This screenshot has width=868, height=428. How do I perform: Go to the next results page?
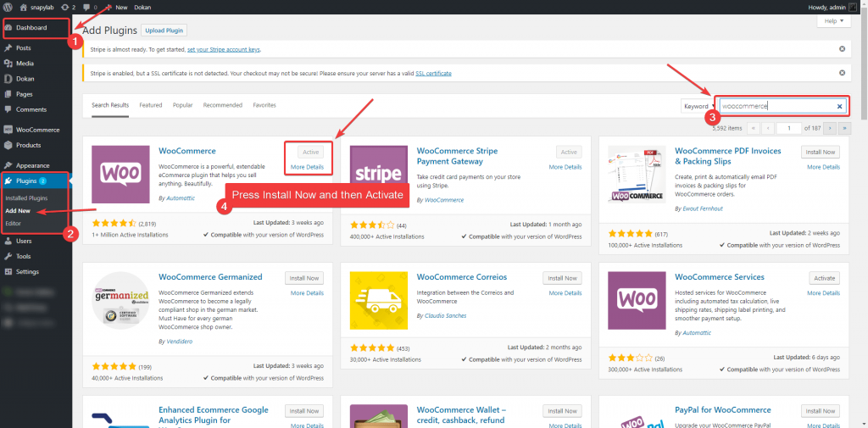pos(829,128)
